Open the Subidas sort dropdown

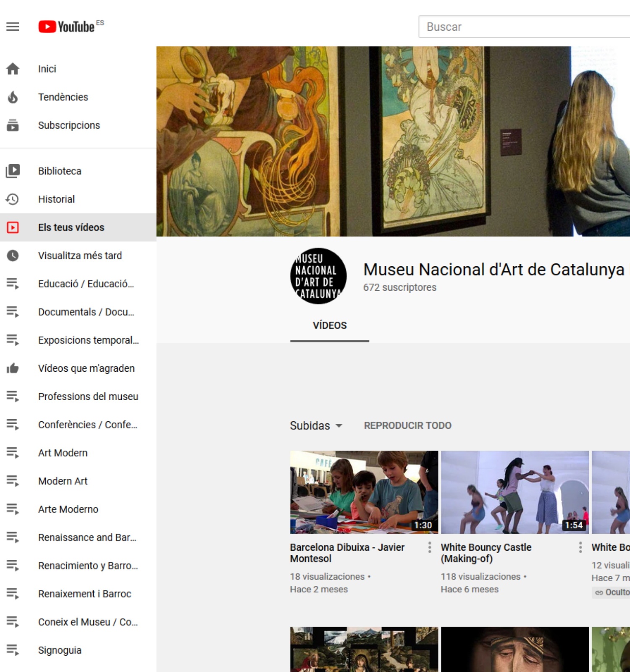[316, 425]
